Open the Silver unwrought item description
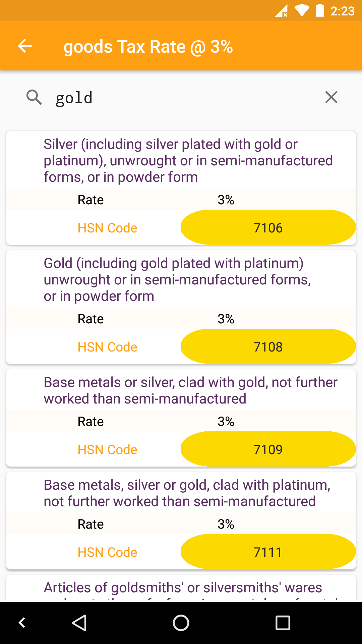 coord(188,161)
